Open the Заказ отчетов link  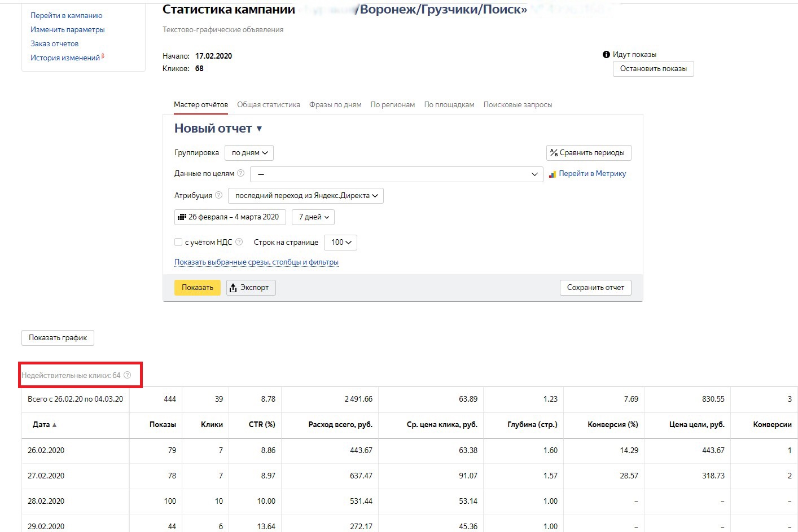pyautogui.click(x=55, y=44)
